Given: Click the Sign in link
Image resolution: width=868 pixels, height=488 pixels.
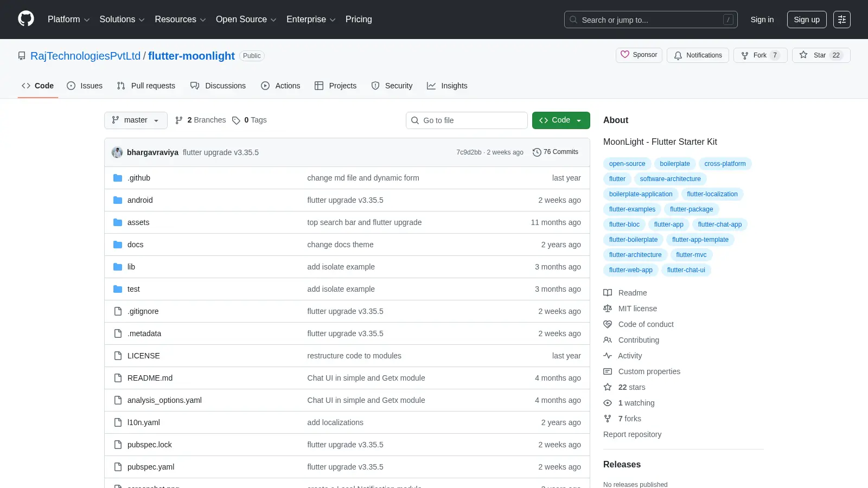Looking at the screenshot, I should 762,20.
